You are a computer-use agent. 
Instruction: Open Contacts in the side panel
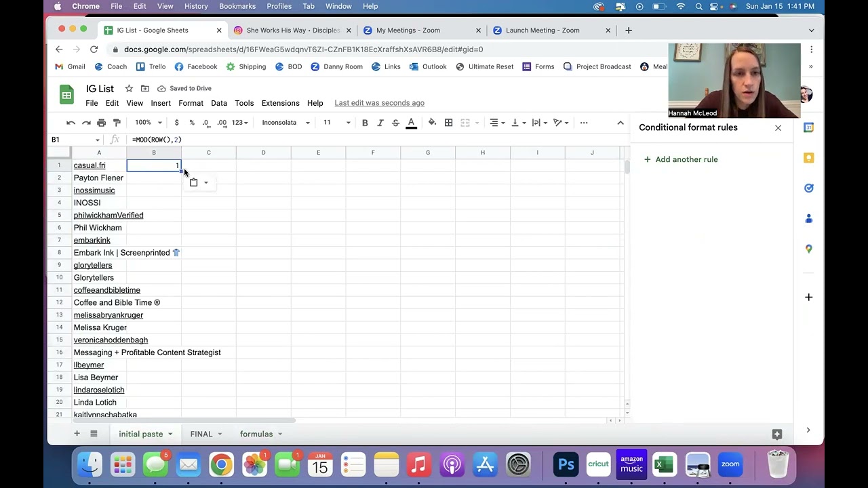(808, 218)
